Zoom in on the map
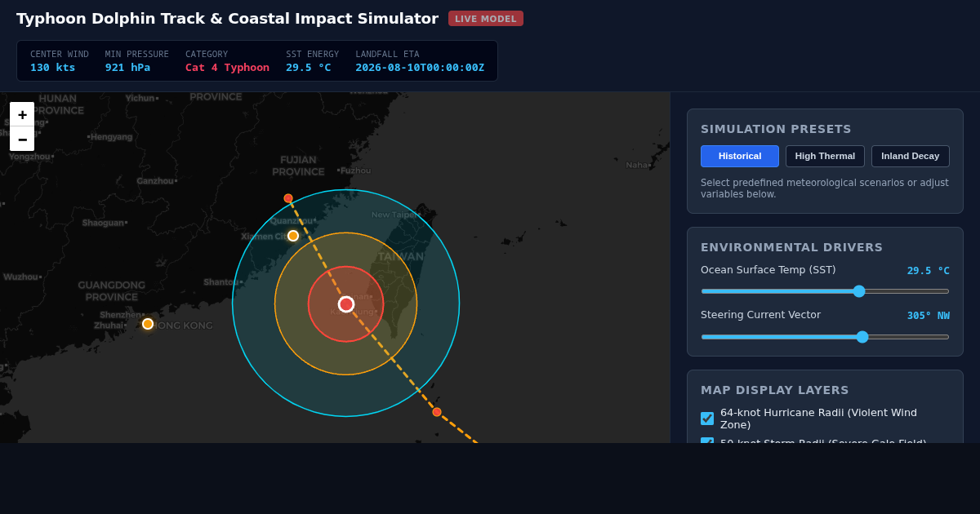 point(22,114)
